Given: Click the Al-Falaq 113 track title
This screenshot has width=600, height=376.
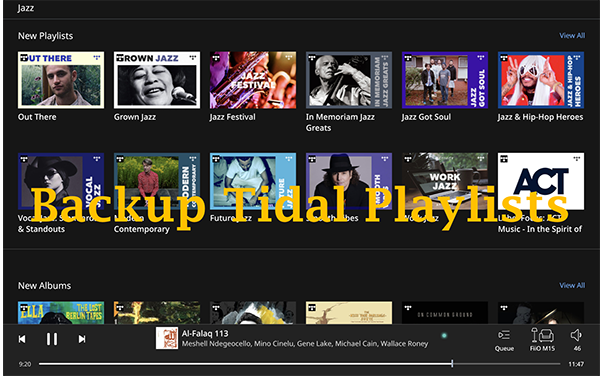Looking at the screenshot, I should pos(205,334).
